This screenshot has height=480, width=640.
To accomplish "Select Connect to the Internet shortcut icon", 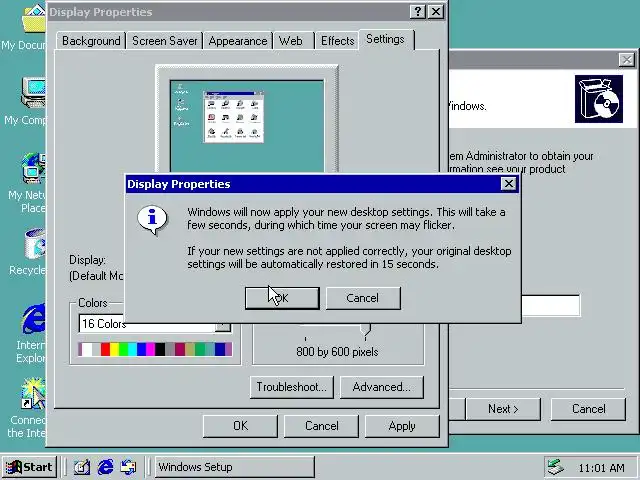I will click(33, 394).
